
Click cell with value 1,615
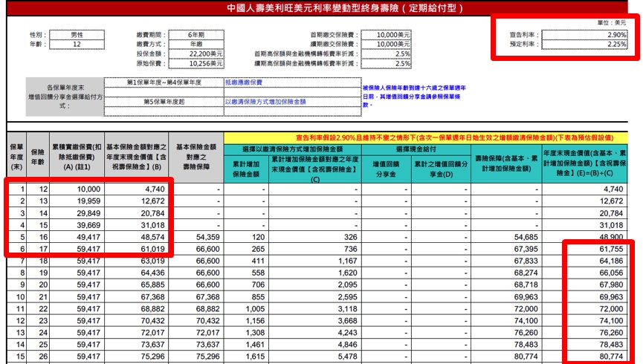click(x=246, y=357)
